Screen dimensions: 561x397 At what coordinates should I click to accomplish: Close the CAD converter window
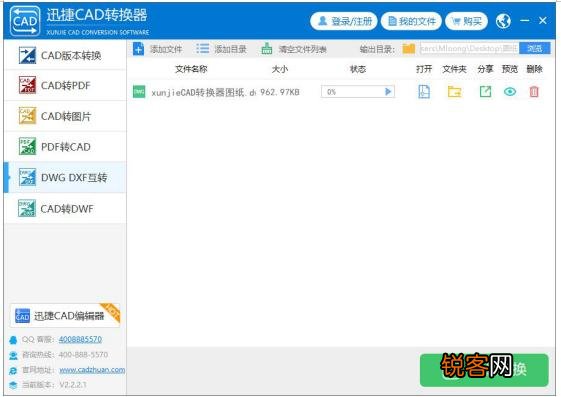click(543, 21)
